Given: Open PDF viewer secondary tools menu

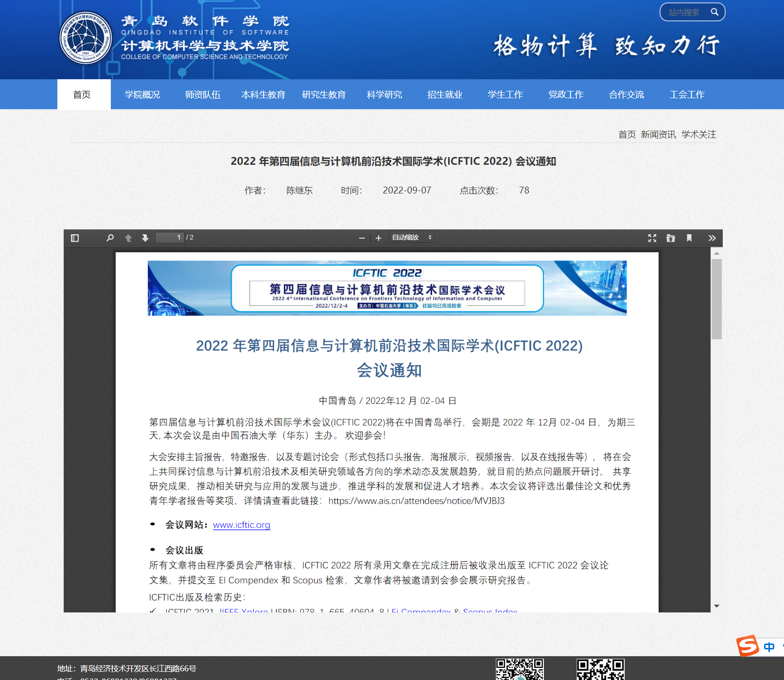Looking at the screenshot, I should [x=712, y=238].
